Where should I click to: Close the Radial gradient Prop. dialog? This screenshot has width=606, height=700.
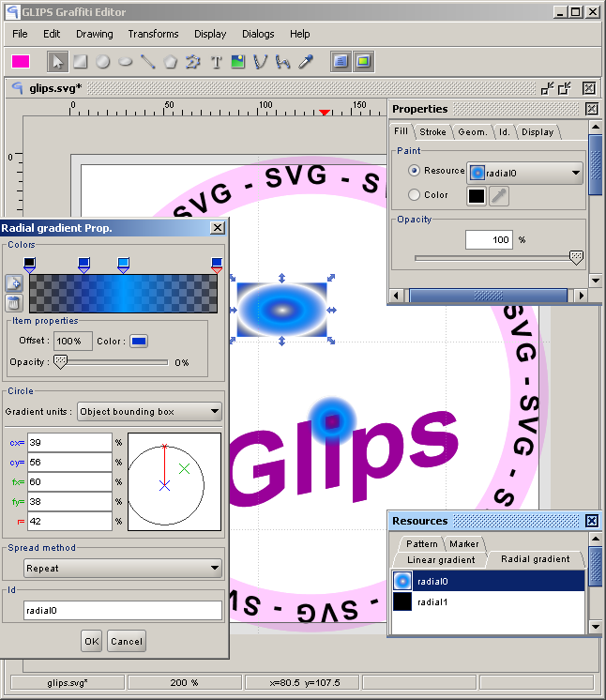click(218, 228)
